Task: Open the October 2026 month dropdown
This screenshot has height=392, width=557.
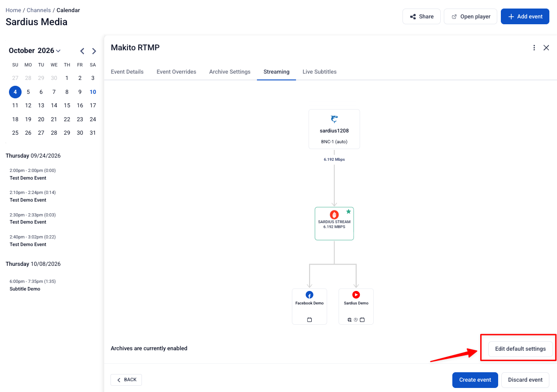Action: pyautogui.click(x=35, y=51)
